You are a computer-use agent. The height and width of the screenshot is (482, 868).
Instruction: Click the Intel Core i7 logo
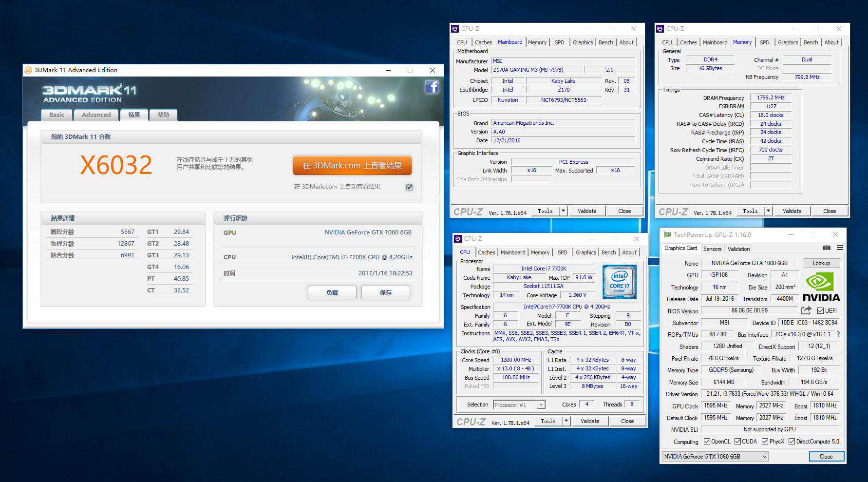click(619, 281)
